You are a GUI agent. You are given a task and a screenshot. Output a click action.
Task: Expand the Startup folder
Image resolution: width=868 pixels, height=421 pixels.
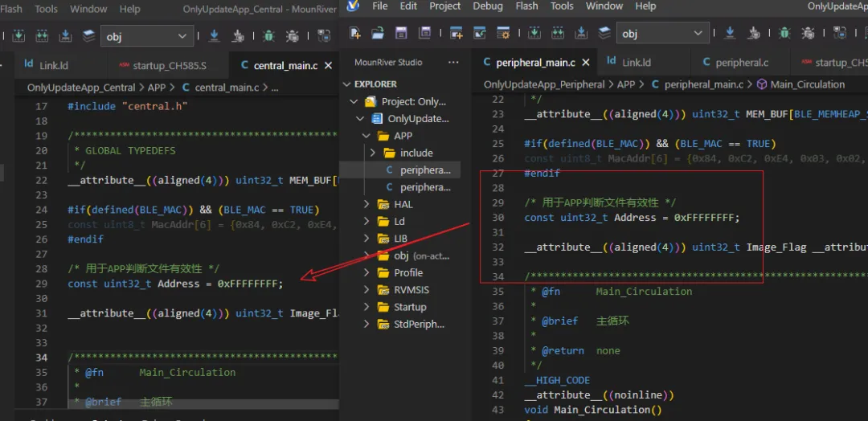[366, 308]
